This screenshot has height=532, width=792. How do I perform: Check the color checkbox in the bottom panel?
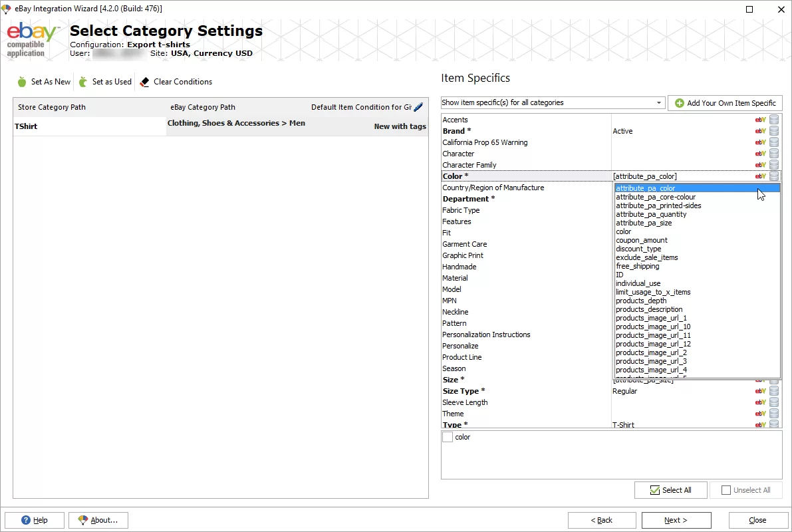point(448,437)
